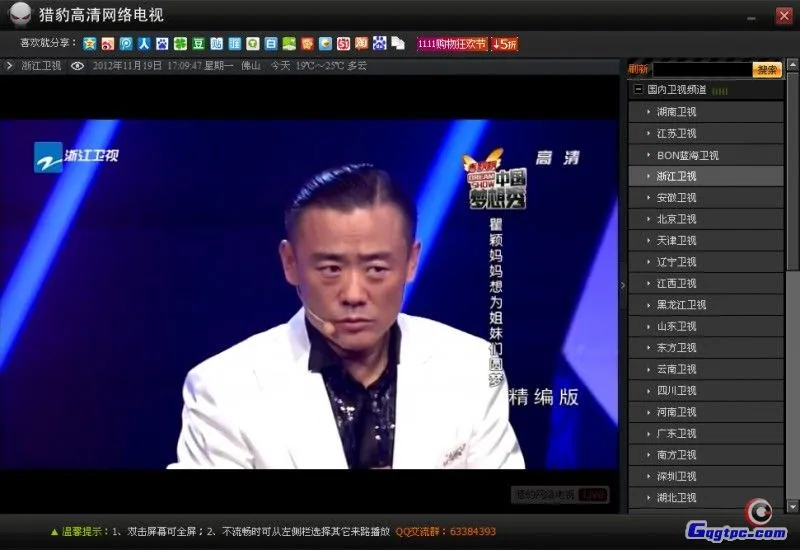Select 广东卫视 channel

pyautogui.click(x=706, y=433)
